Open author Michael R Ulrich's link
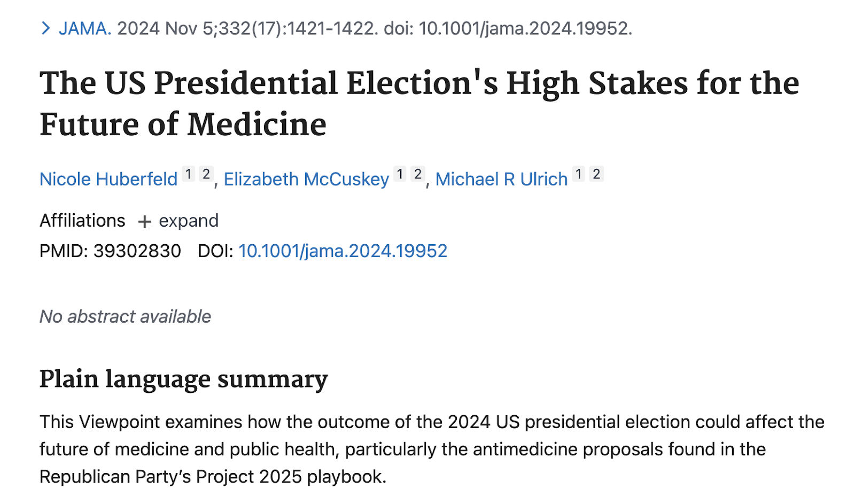 (501, 179)
